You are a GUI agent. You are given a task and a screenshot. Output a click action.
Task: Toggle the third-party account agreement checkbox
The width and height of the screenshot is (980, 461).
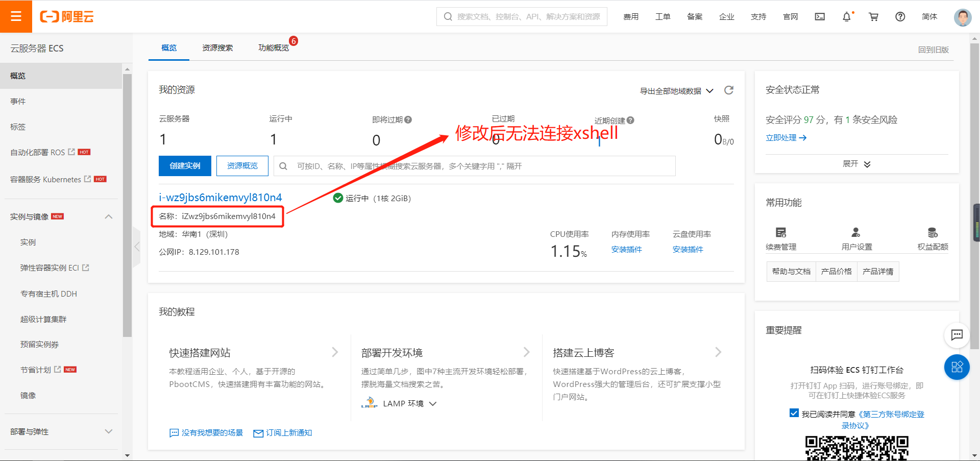[x=794, y=413]
